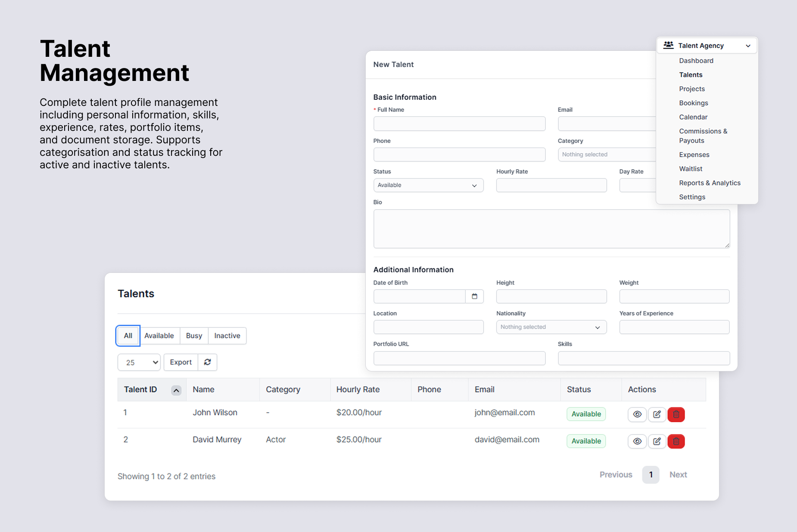Image resolution: width=797 pixels, height=532 pixels.
Task: Open Talents in the sidebar menu
Action: pos(691,75)
